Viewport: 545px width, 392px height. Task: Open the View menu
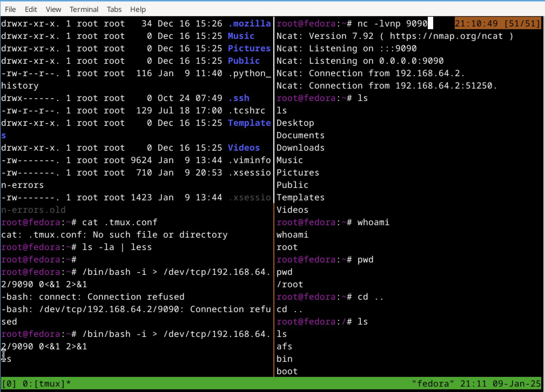point(53,9)
